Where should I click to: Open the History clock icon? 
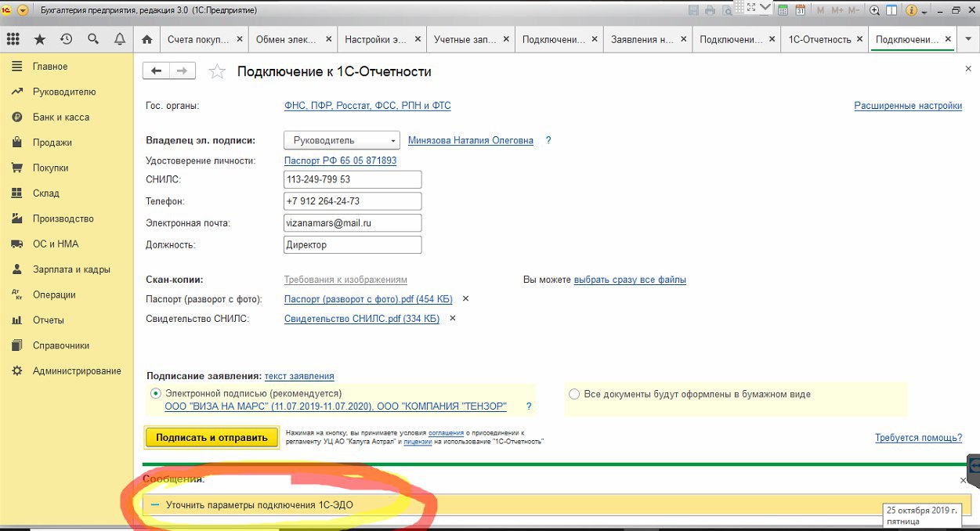pyautogui.click(x=66, y=39)
